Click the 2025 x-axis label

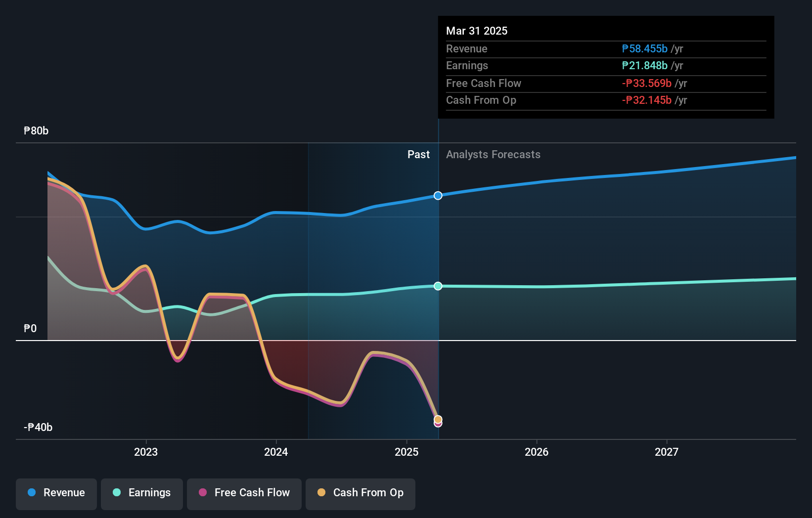(x=406, y=452)
